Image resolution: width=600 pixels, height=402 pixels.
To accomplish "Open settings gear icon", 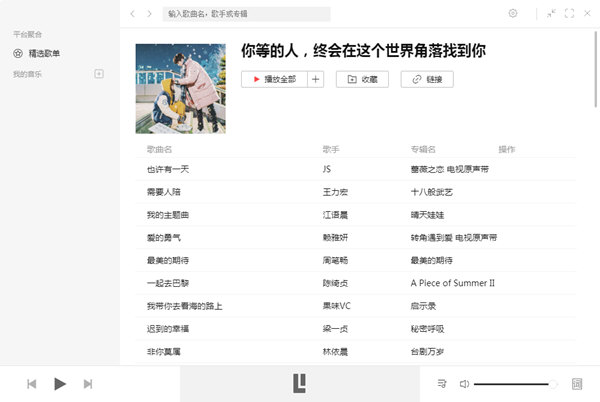I will 513,13.
